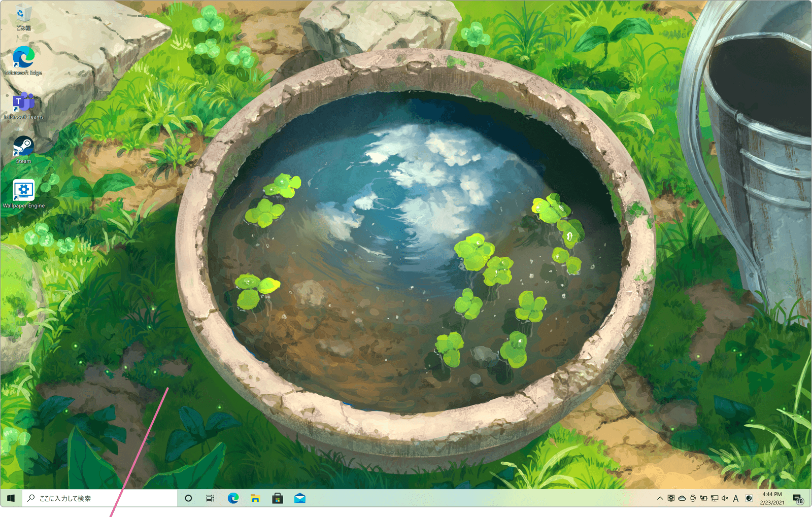Viewport: 812px width, 517px height.
Task: Click the Wallpaper Engine tray icon
Action: (x=671, y=498)
